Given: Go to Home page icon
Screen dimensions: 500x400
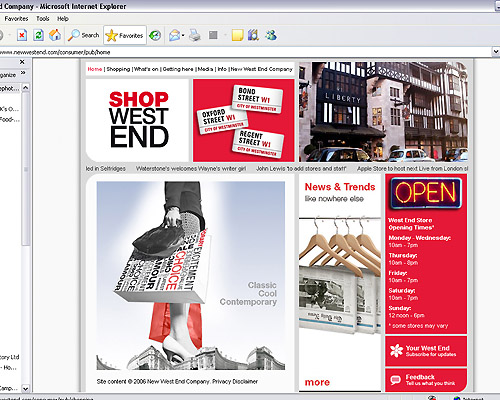Looking at the screenshot, I should click(x=55, y=35).
